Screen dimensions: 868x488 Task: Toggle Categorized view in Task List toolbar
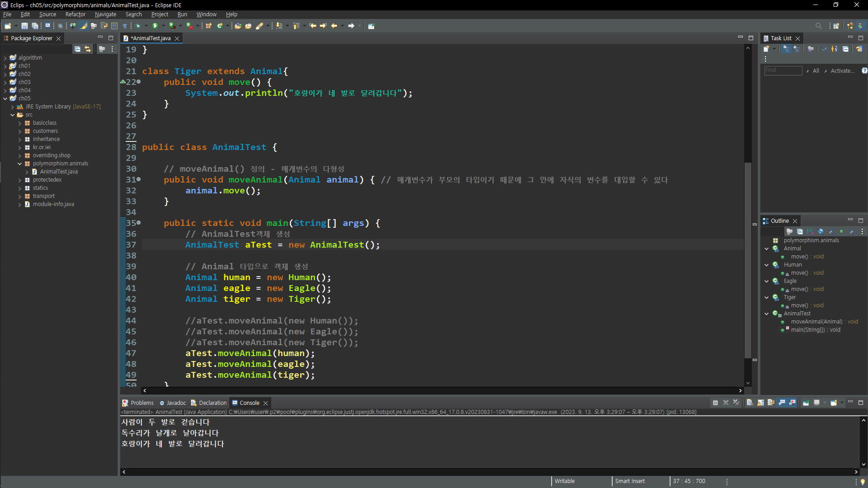click(x=787, y=49)
